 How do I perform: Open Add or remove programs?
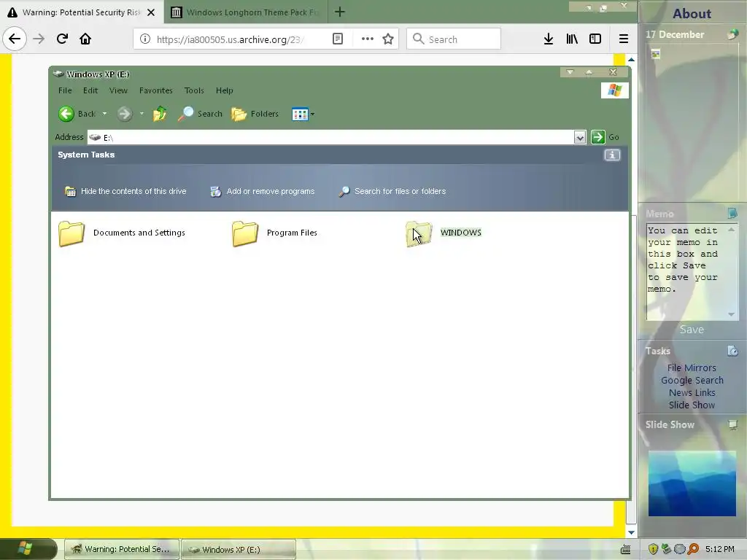point(263,192)
